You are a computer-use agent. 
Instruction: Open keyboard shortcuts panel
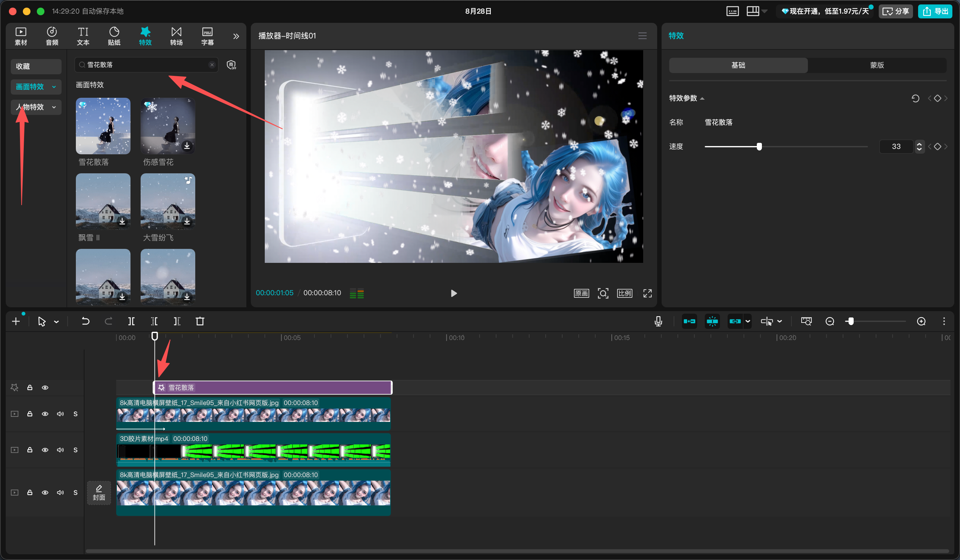(732, 11)
